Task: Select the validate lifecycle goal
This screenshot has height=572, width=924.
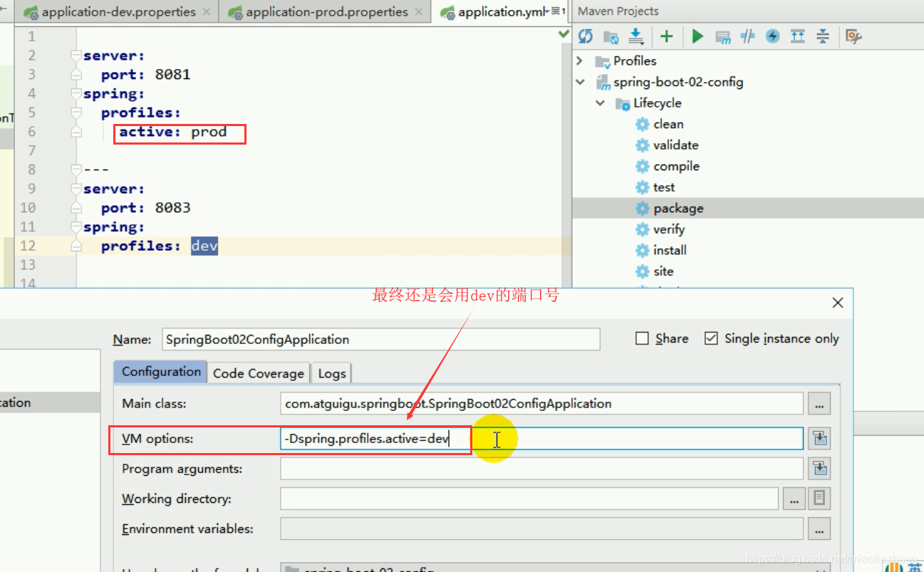Action: [675, 145]
